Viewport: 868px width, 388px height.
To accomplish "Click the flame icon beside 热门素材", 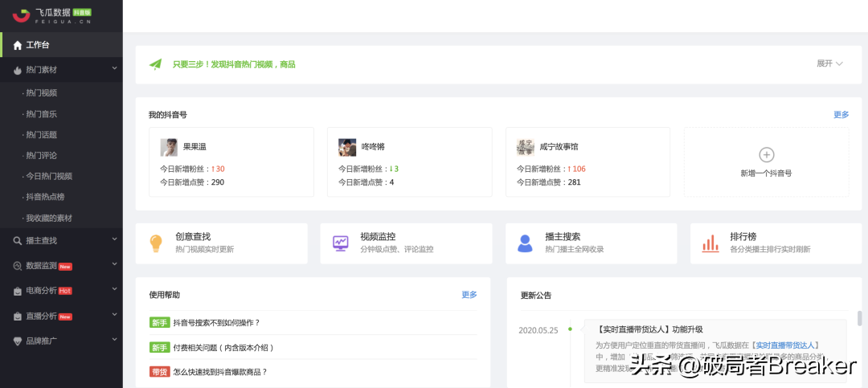I will pyautogui.click(x=18, y=71).
